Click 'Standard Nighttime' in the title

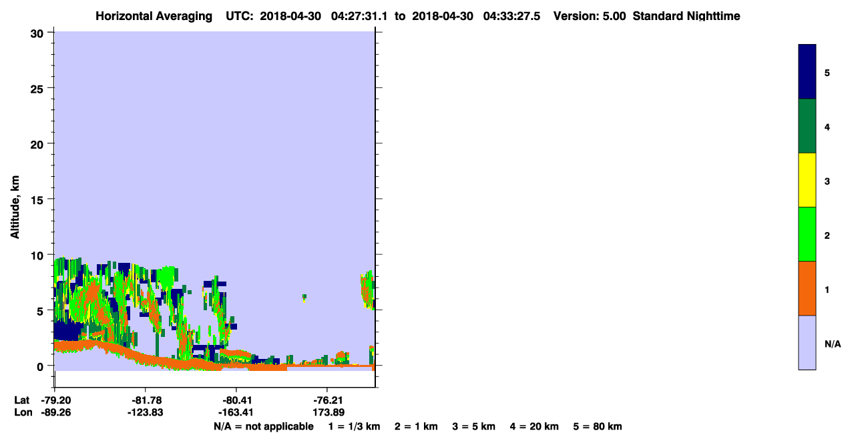[x=686, y=16]
